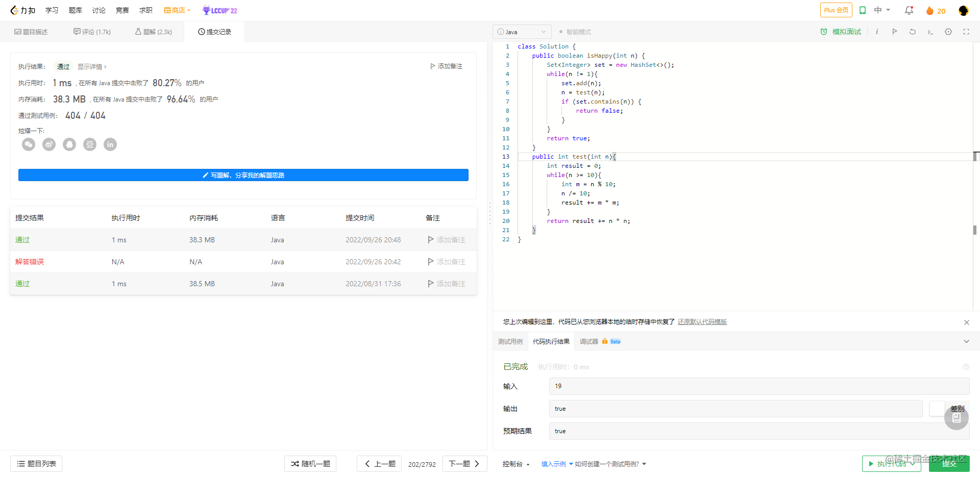This screenshot has height=477, width=980.
Task: Open 学习 menu
Action: (x=52, y=10)
